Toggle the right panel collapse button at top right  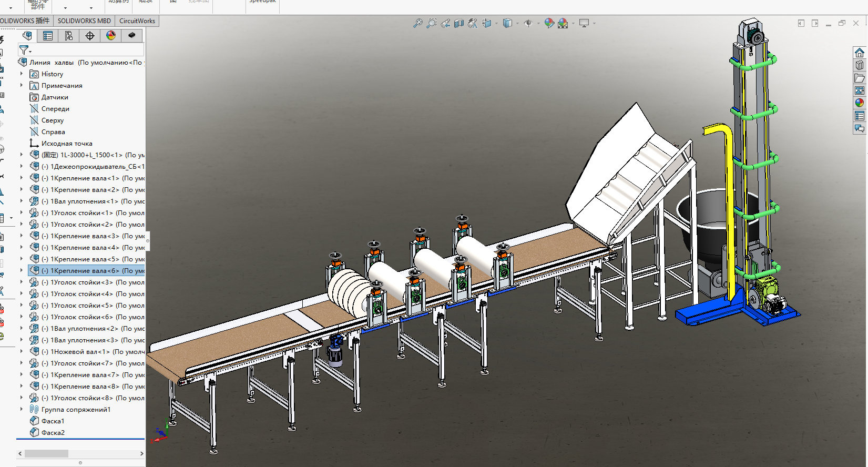coord(815,23)
